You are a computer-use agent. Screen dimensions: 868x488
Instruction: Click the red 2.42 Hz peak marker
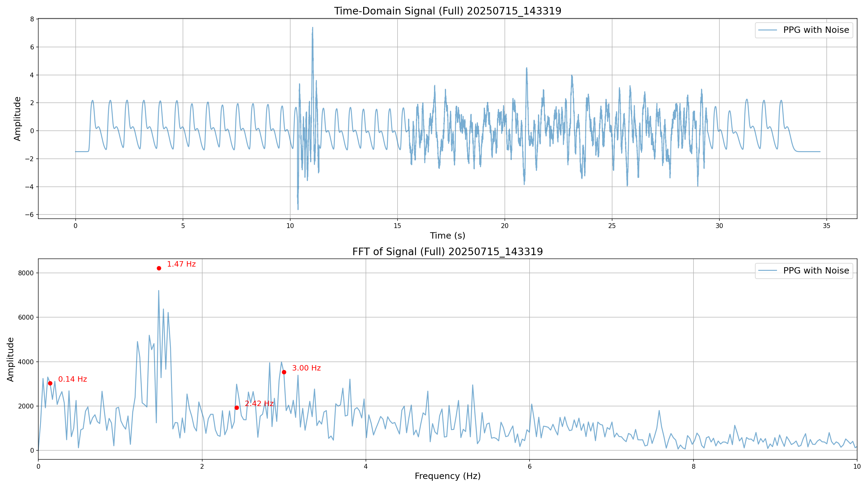coord(237,408)
